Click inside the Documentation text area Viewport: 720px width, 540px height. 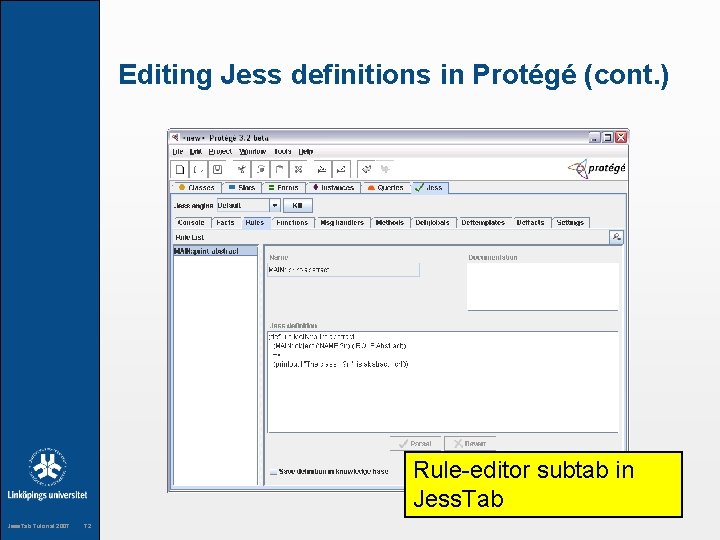tap(543, 287)
